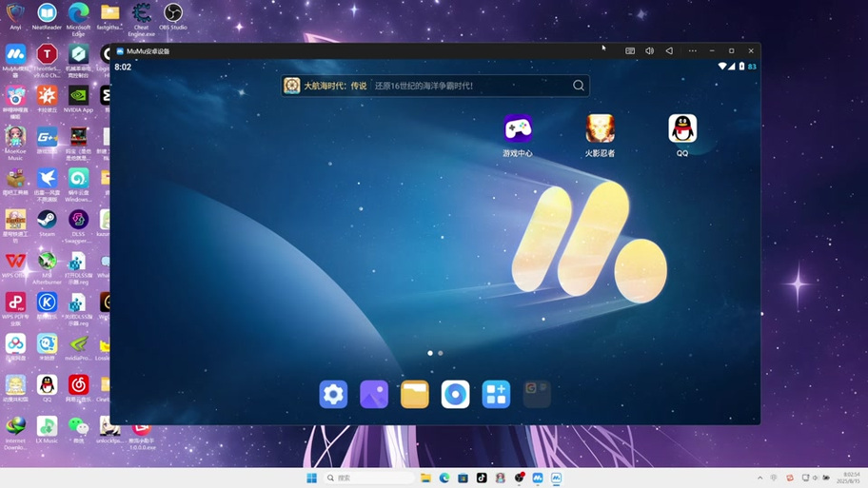Screen dimensions: 868x488
Task: Open the Microsoft Edge desktop shortcut
Action: 78,19
